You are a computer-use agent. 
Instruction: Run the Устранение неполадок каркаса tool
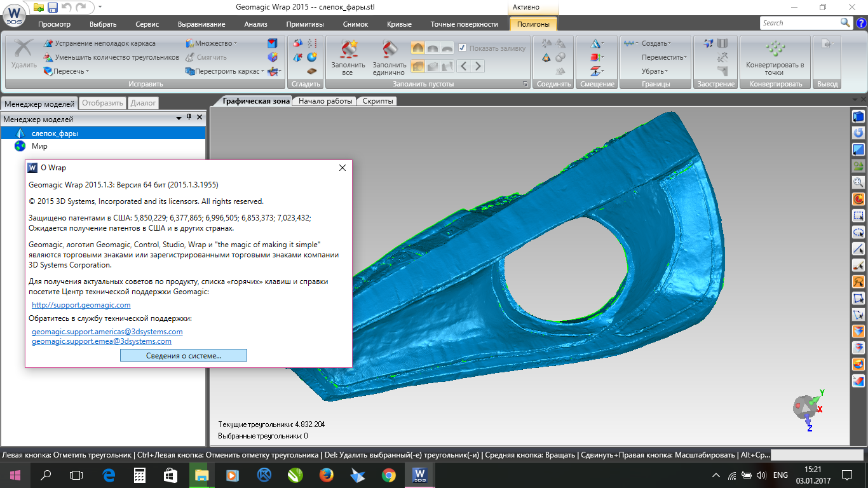pos(100,43)
